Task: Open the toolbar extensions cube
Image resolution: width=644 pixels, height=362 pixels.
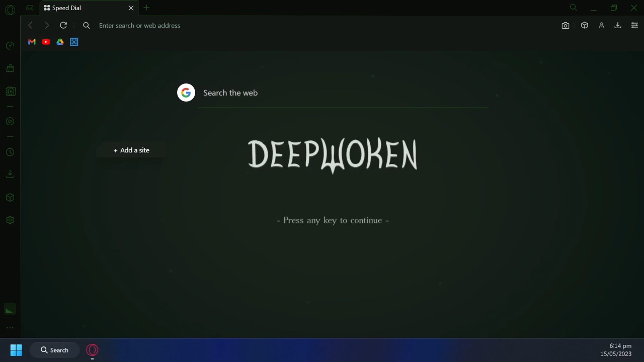Action: 585,26
